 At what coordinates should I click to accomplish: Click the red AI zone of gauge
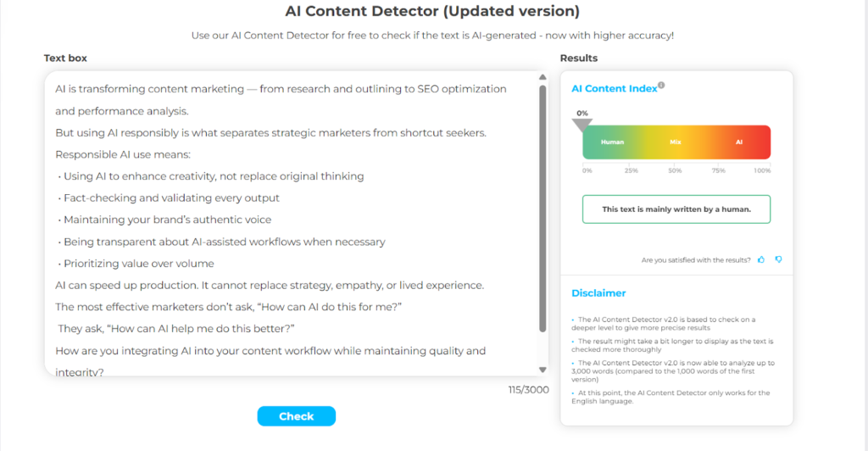[x=739, y=142]
